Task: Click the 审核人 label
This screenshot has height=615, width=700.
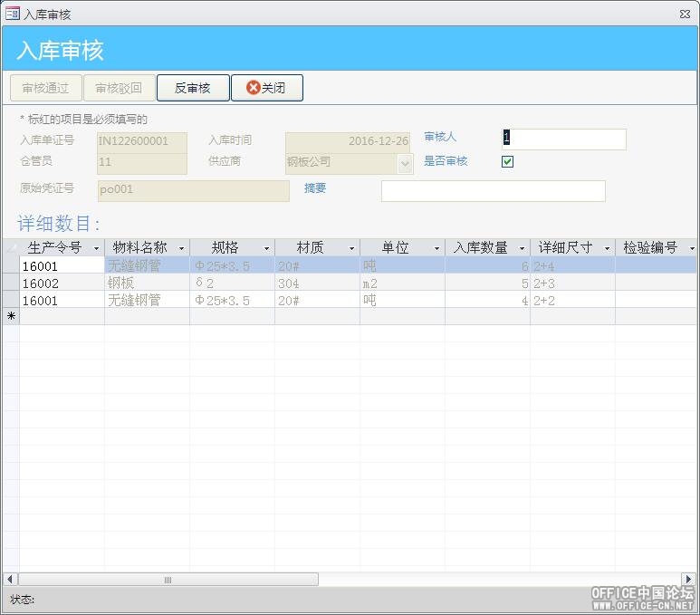Action: click(x=440, y=137)
